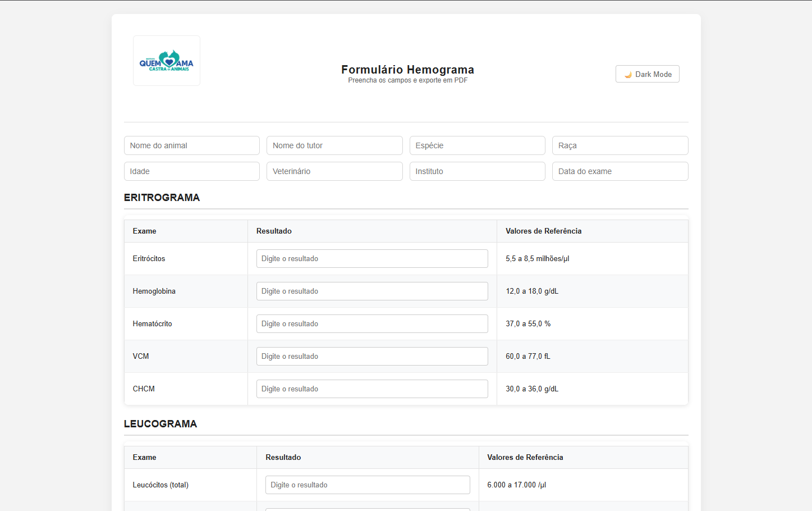
Task: Click the Eritrograma Valores de Referência header
Action: click(543, 231)
